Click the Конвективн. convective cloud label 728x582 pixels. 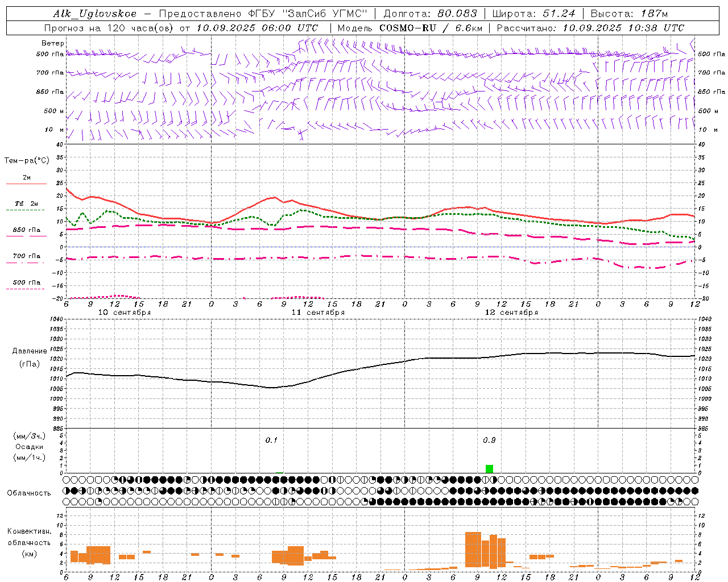pos(30,531)
